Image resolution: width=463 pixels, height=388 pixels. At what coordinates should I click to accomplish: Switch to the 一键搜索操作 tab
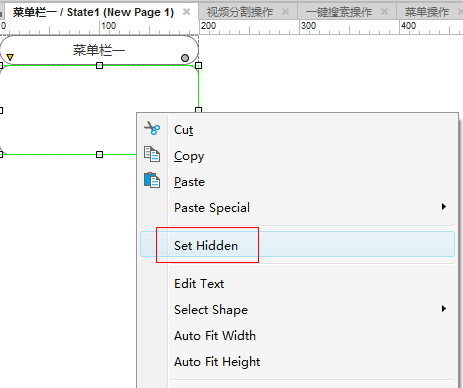click(x=339, y=12)
